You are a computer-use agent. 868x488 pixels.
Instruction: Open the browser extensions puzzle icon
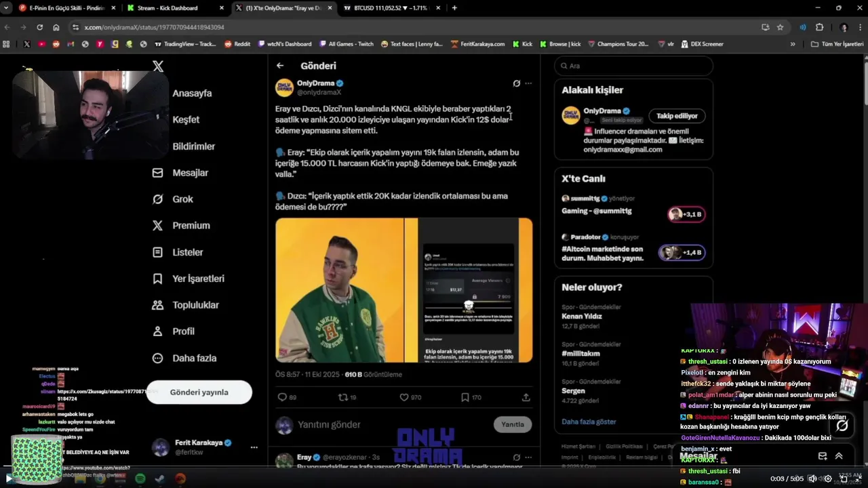tap(819, 27)
